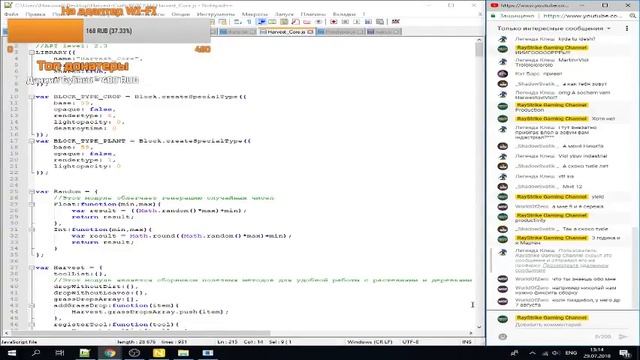Switch to the Harvest_Core.js tab
Image resolution: width=640 pixels, height=360 pixels.
click(x=286, y=31)
